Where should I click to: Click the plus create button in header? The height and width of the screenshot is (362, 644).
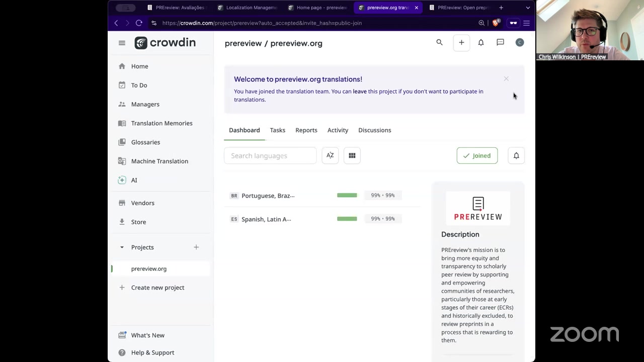coord(461,43)
